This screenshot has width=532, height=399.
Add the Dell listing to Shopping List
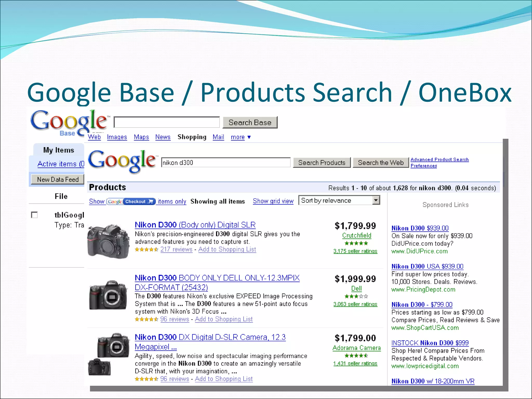tap(224, 319)
